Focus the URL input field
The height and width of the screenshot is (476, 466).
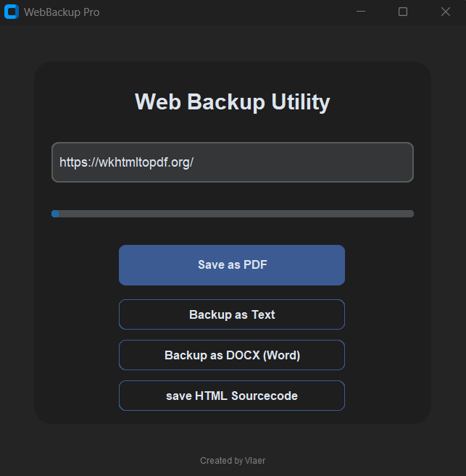233,162
